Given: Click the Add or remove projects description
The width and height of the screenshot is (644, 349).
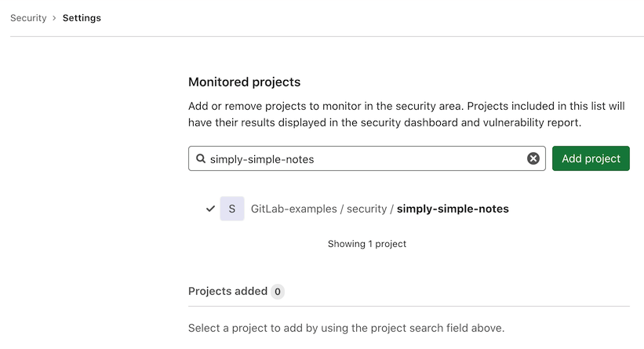Looking at the screenshot, I should click(x=406, y=106).
